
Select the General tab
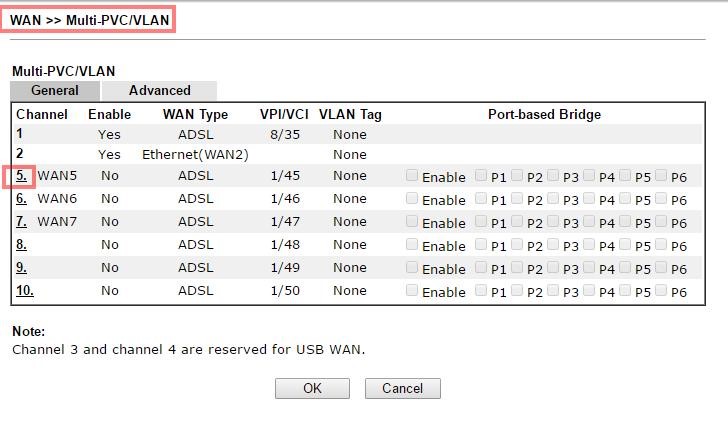pyautogui.click(x=55, y=91)
